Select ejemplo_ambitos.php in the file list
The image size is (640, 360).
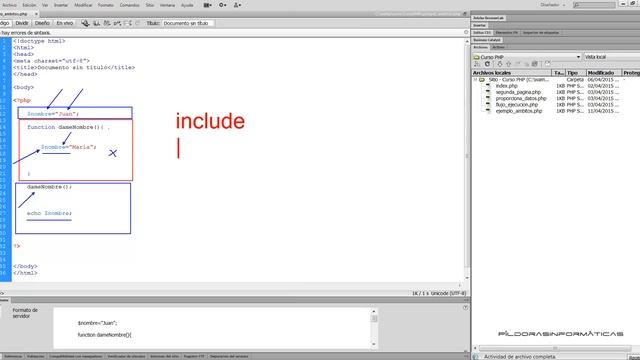[519, 111]
